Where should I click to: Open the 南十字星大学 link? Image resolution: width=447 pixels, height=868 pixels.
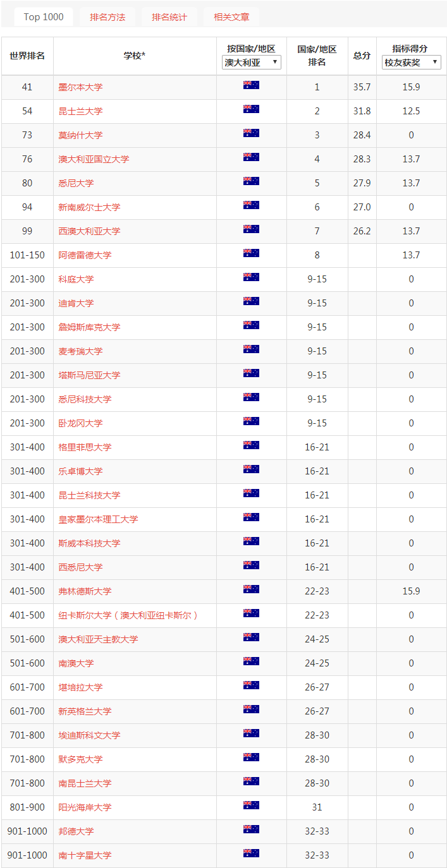[85, 855]
